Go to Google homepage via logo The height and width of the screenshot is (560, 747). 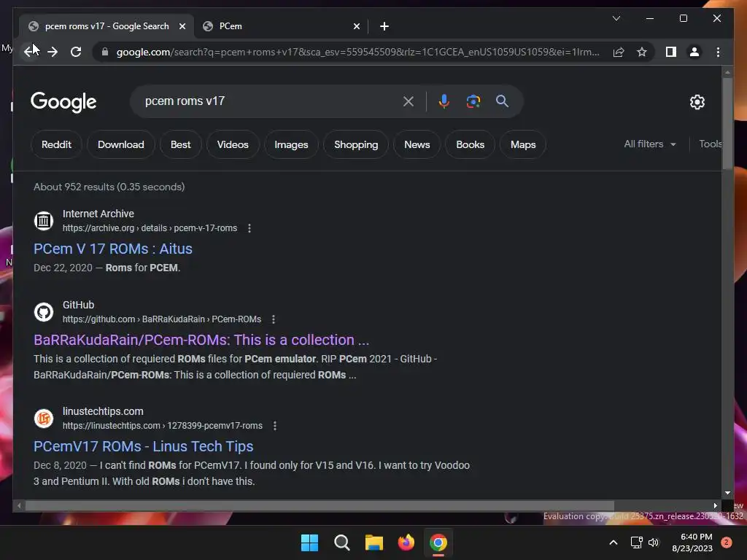63,102
